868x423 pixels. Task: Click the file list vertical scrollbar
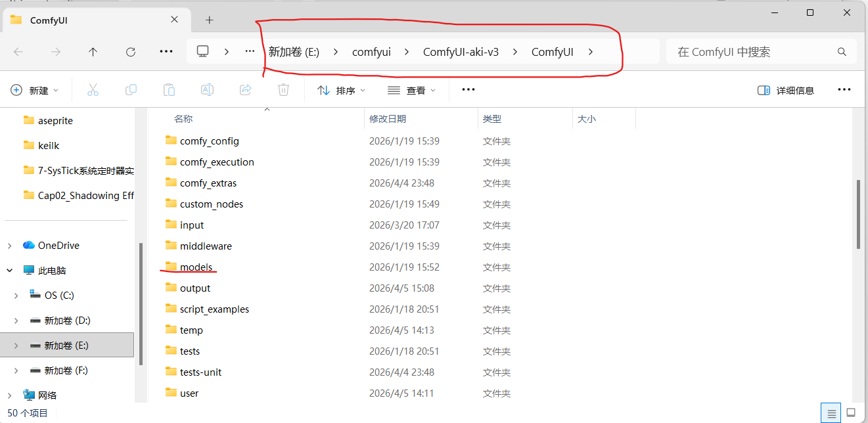pyautogui.click(x=858, y=213)
